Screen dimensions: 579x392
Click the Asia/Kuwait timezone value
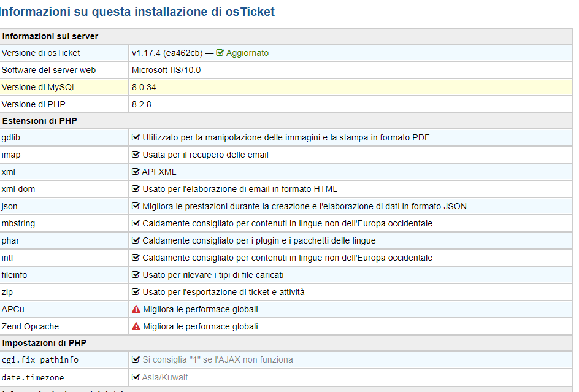click(165, 377)
